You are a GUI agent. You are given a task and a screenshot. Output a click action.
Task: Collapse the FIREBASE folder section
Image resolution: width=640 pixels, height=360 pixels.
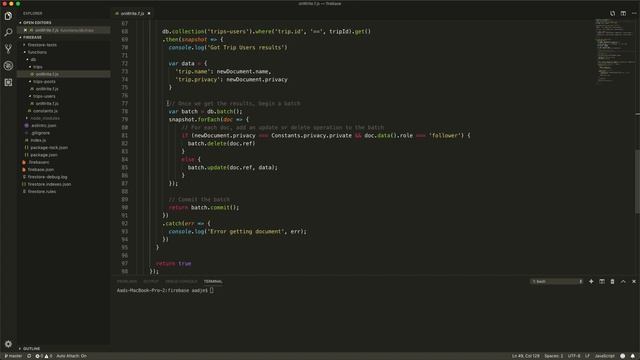click(x=32, y=38)
